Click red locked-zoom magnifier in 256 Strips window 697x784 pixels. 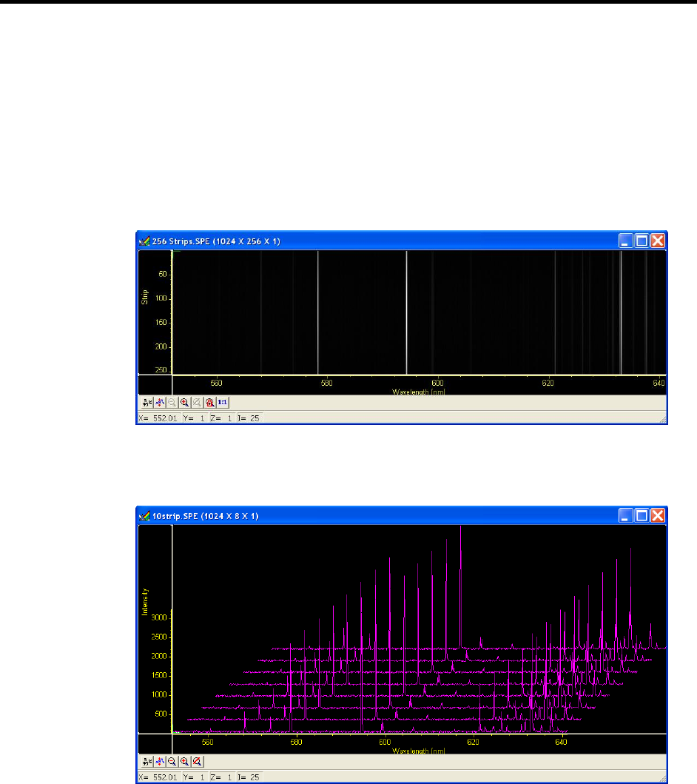(210, 403)
